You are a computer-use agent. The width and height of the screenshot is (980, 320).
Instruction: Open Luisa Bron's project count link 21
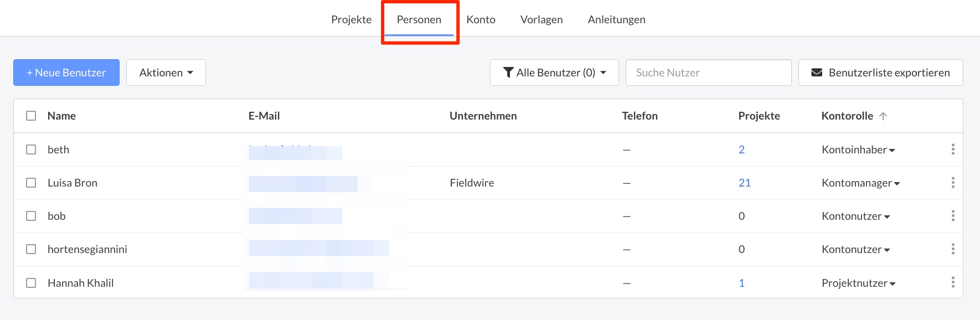point(745,183)
